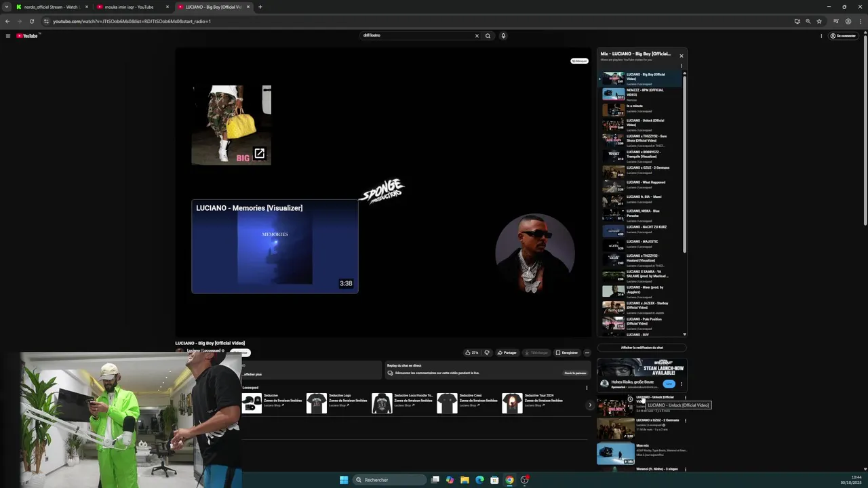868x488 pixels.
Task: Open browser zoom magnifier in address bar
Action: click(808, 21)
